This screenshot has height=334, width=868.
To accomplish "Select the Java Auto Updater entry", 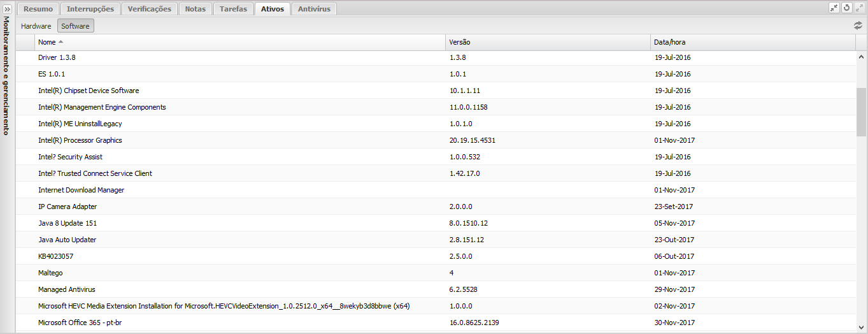I will point(436,240).
